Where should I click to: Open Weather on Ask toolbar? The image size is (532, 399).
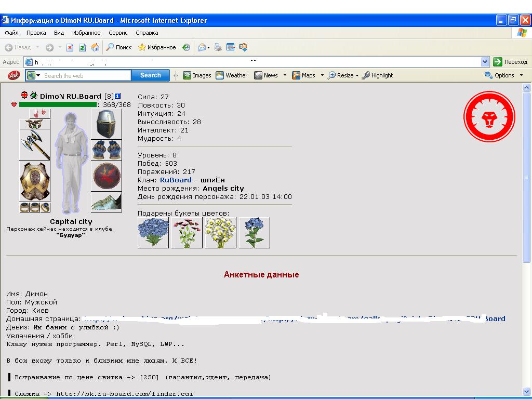click(231, 75)
